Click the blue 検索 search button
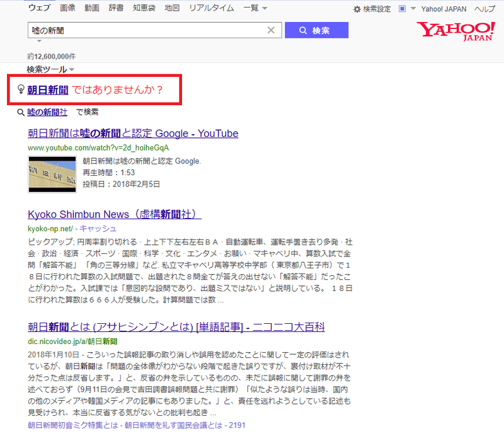 (x=316, y=30)
